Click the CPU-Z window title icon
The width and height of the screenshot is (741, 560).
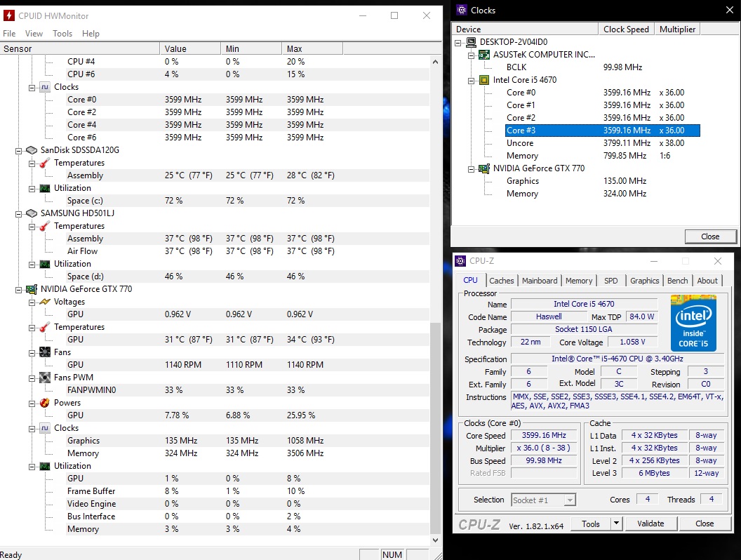click(460, 260)
